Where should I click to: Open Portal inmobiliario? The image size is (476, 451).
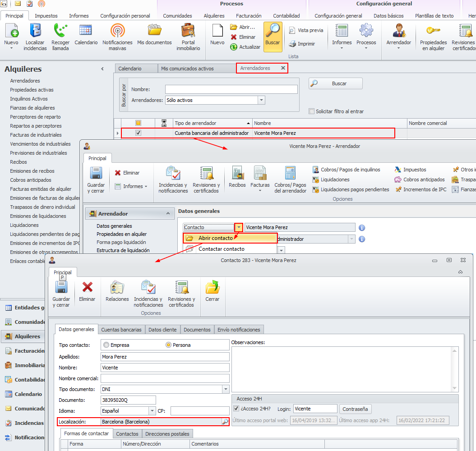pos(188,37)
